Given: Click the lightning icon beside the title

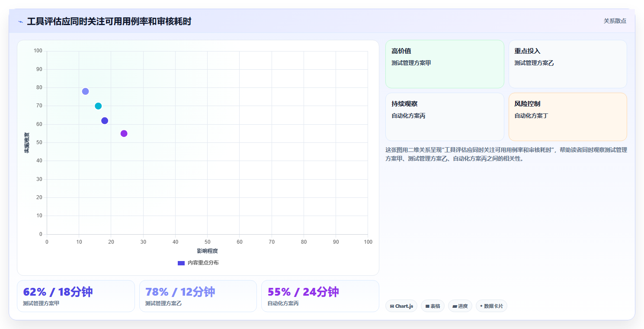Looking at the screenshot, I should point(21,22).
